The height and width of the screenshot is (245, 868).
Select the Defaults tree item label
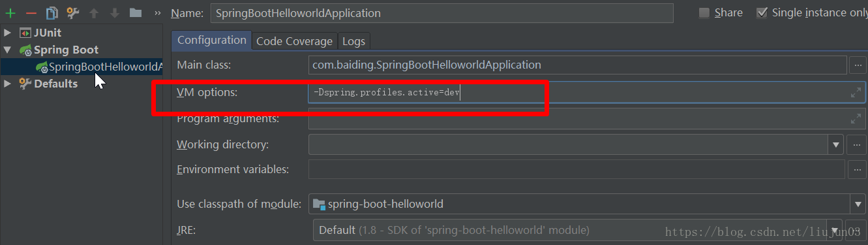pyautogui.click(x=55, y=84)
